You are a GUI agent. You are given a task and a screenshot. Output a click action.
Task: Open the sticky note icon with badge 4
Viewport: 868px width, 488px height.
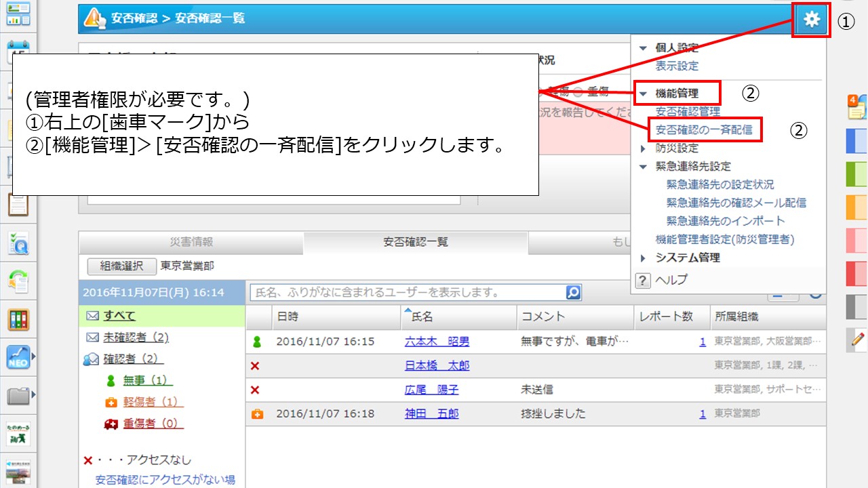click(856, 107)
